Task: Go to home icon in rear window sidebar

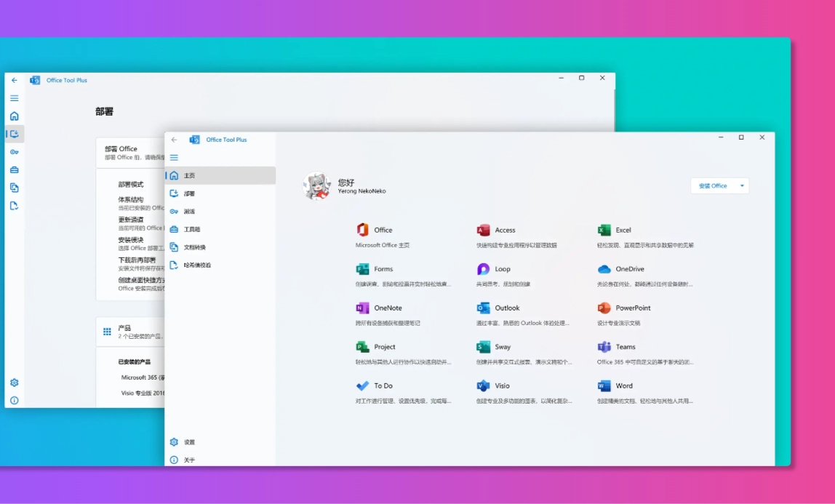Action: (x=15, y=116)
